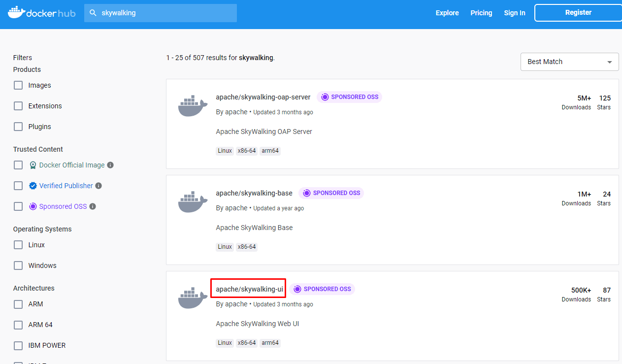Click Sponsored OSS badge on skywalking-ui
This screenshot has width=622, height=364.
[322, 289]
